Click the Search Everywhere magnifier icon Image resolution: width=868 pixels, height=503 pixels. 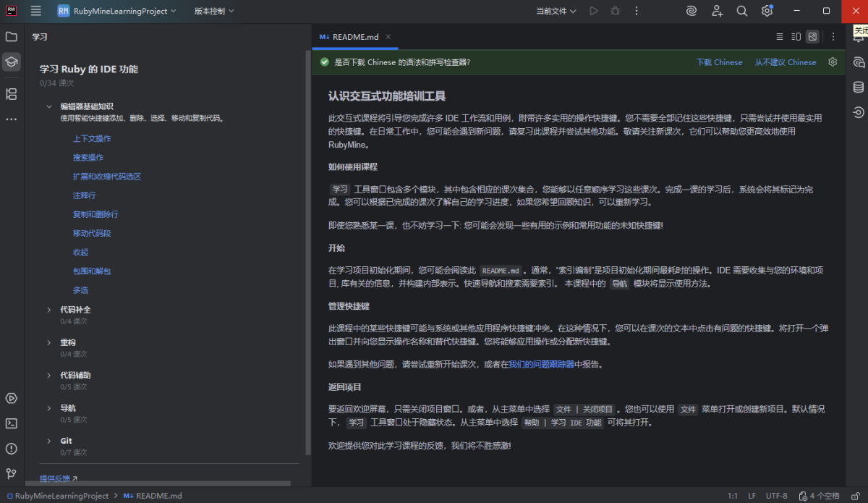coord(742,11)
